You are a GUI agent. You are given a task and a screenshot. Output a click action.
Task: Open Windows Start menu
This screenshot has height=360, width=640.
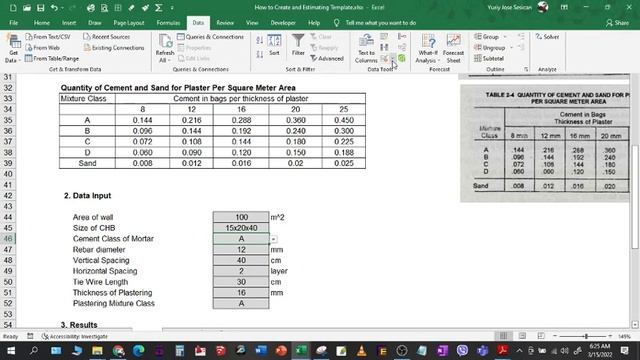[11, 351]
